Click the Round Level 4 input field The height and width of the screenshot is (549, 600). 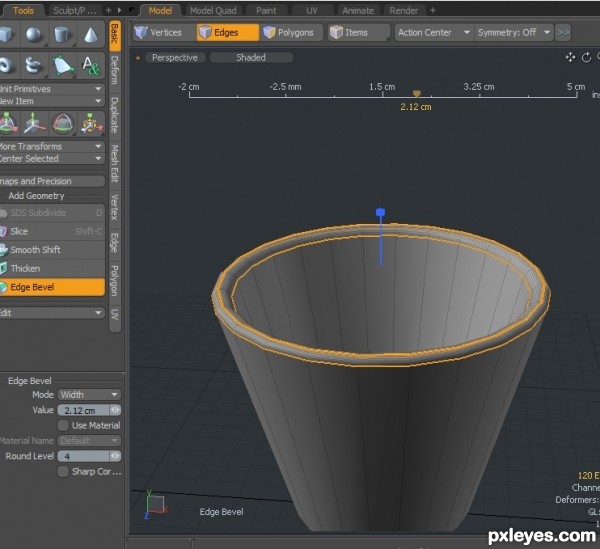(83, 456)
